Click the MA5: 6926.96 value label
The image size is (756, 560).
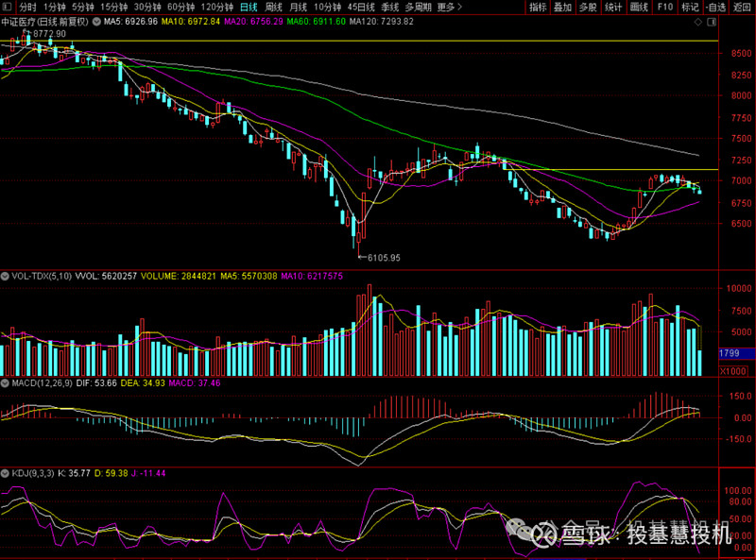[x=130, y=22]
